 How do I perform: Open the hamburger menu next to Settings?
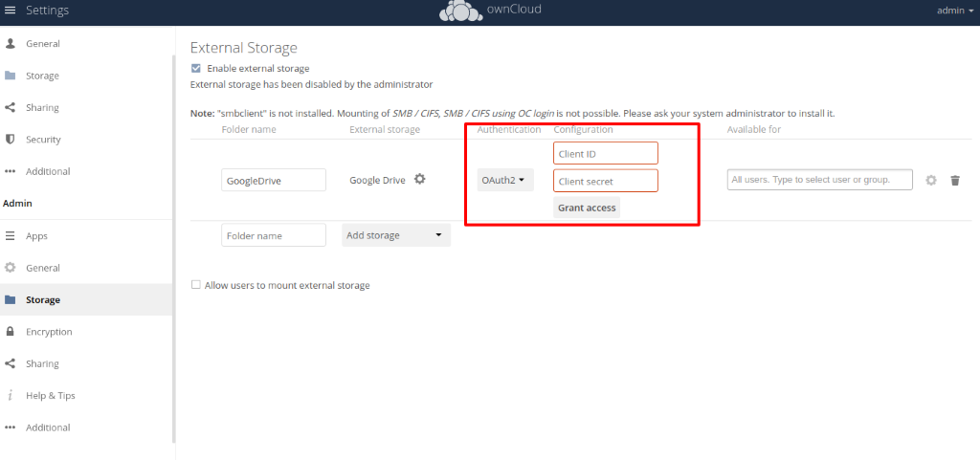point(11,11)
